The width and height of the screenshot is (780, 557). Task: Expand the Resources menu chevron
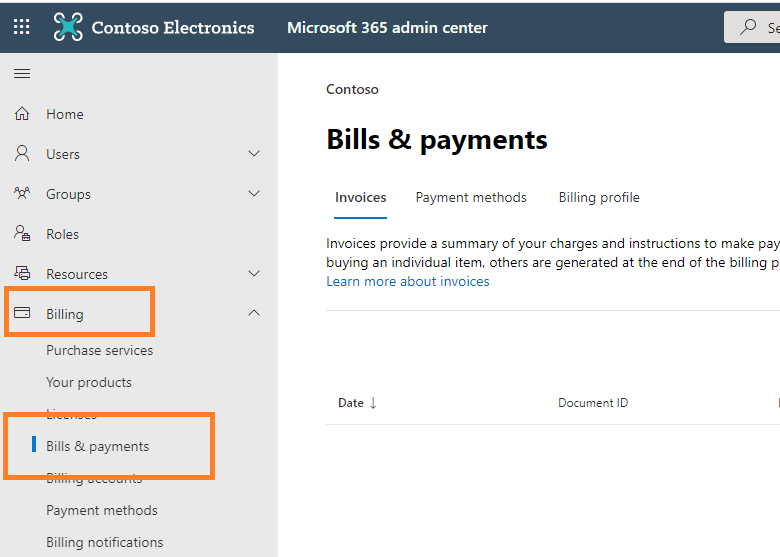(254, 273)
